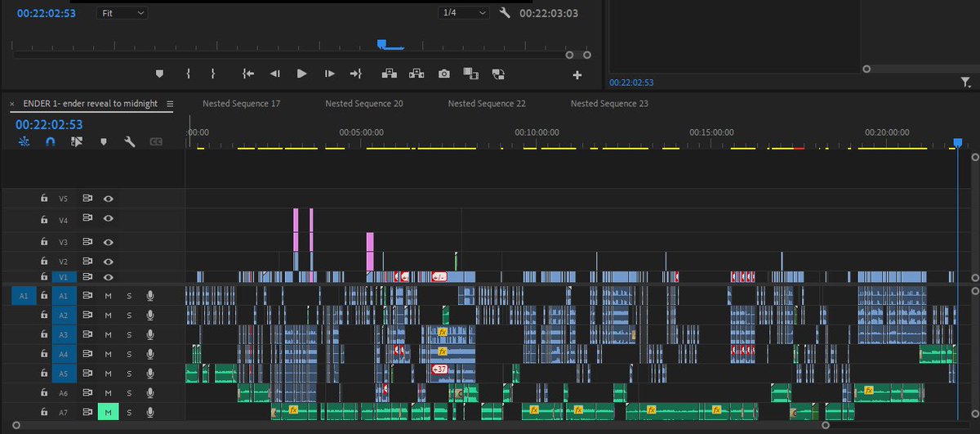
Task: Toggle A2 track targeting button
Action: pos(64,315)
